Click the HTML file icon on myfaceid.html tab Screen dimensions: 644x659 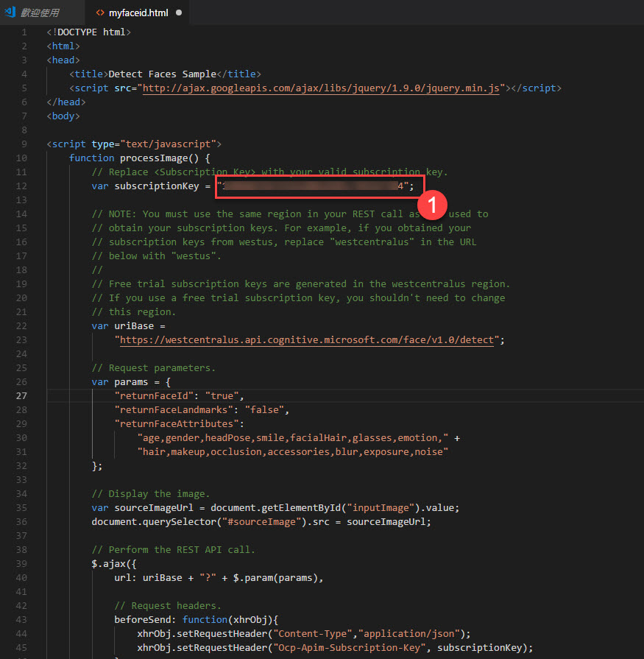point(100,13)
